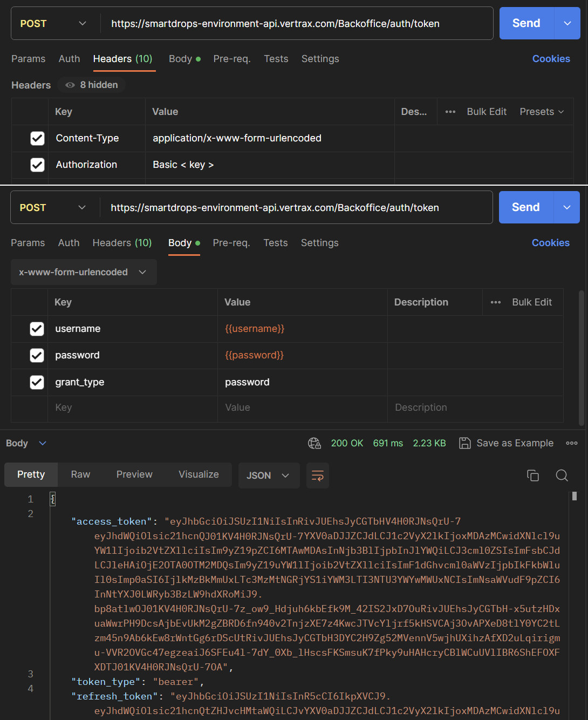Click the 200 OK status text

click(x=347, y=443)
